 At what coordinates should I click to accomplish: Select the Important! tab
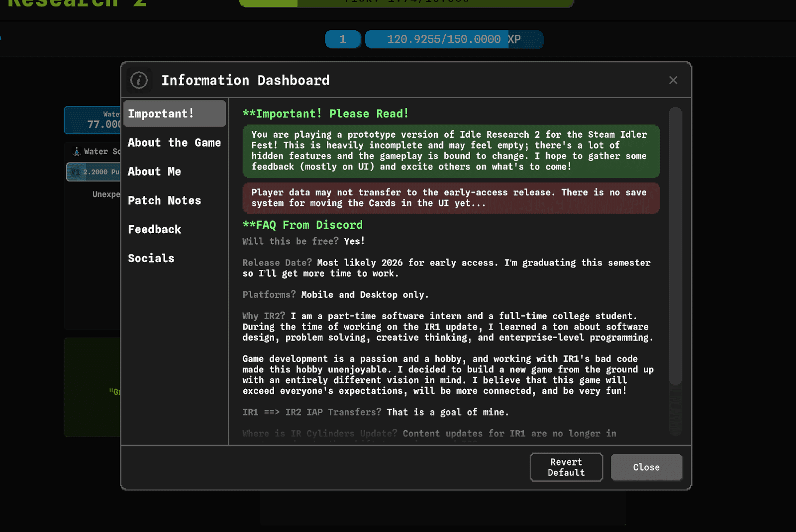click(x=175, y=113)
